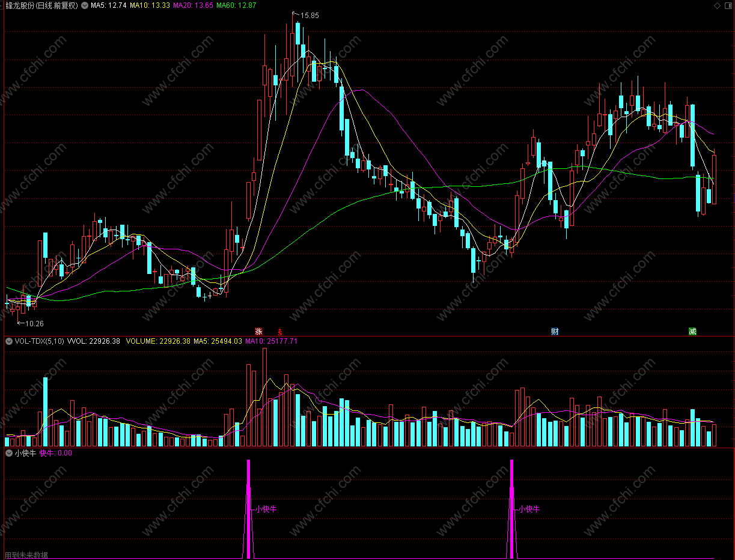Click the second 小快牛 signal label
This screenshot has height=560, width=735.
point(529,509)
